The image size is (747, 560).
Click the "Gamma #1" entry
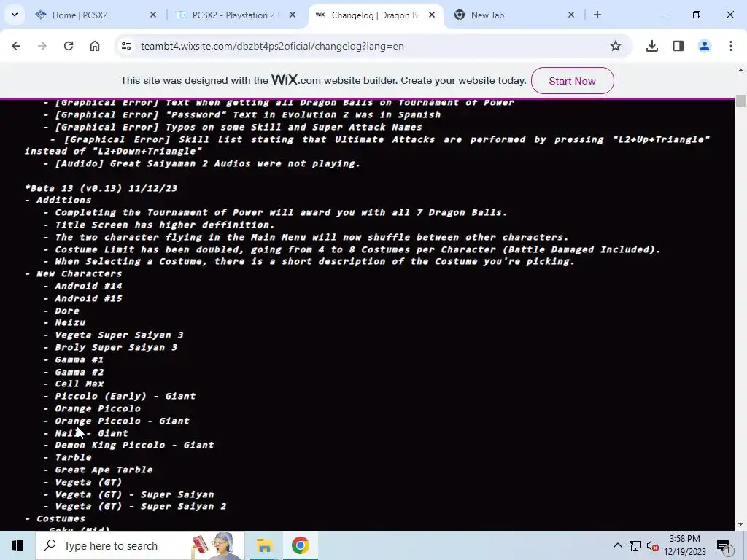pyautogui.click(x=79, y=360)
